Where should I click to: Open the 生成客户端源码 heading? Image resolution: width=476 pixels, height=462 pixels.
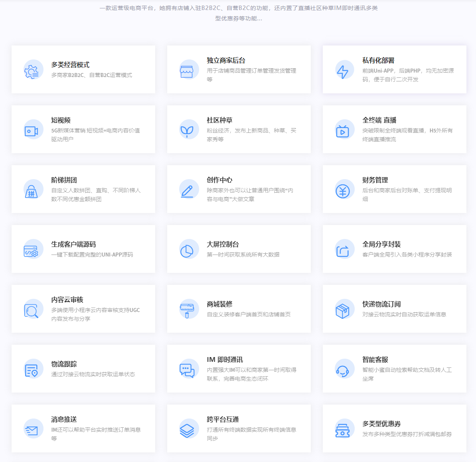click(x=73, y=244)
